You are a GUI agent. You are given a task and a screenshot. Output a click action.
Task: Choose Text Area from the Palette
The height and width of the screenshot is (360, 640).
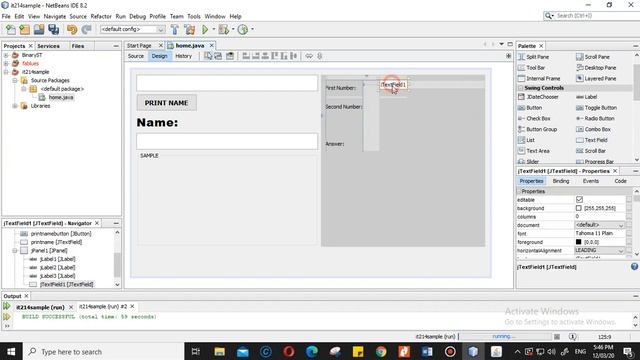534,151
